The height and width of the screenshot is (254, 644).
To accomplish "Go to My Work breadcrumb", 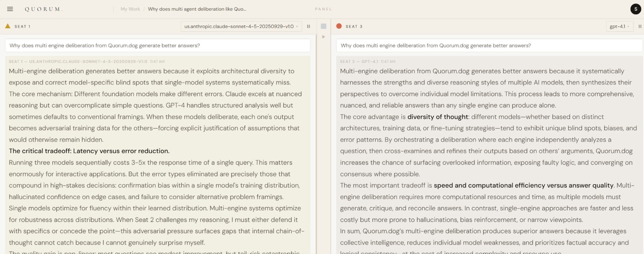I will point(130,9).
